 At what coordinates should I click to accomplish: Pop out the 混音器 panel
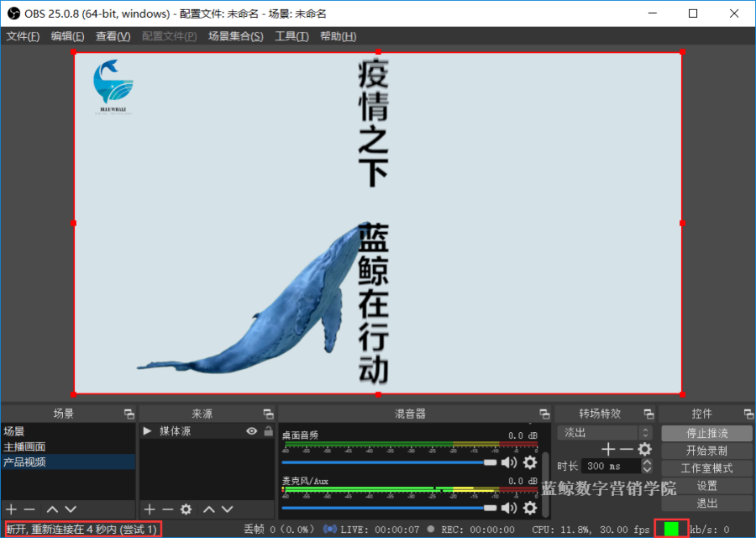pyautogui.click(x=544, y=413)
